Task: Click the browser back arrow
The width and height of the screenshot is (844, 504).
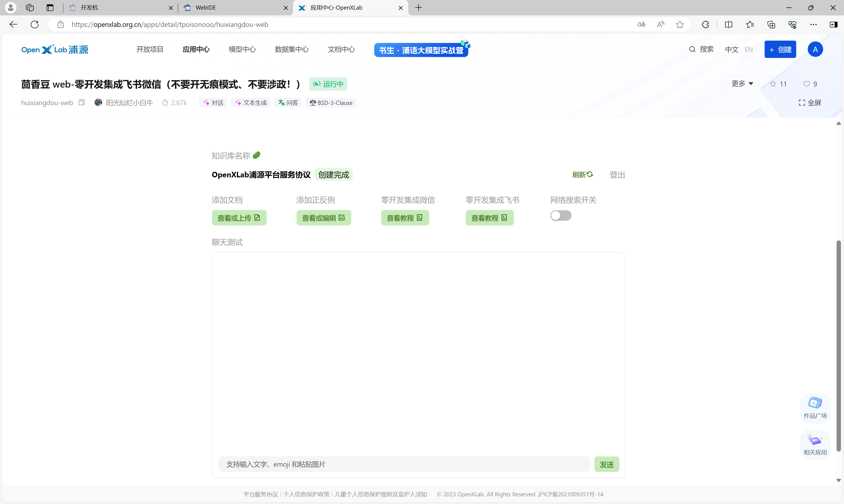Action: [13, 24]
